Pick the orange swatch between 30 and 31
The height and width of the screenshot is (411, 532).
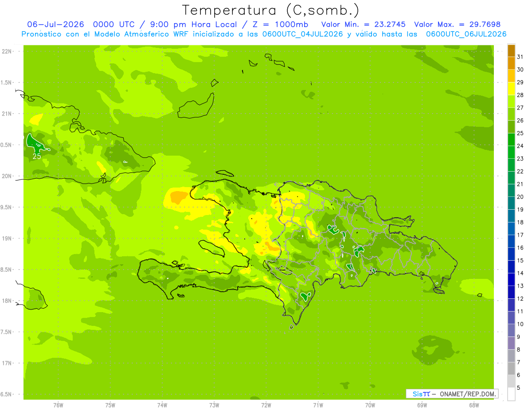511,63
